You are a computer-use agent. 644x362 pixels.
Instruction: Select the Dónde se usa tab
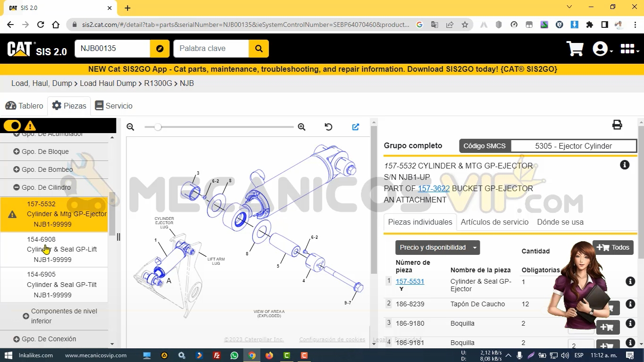point(560,222)
